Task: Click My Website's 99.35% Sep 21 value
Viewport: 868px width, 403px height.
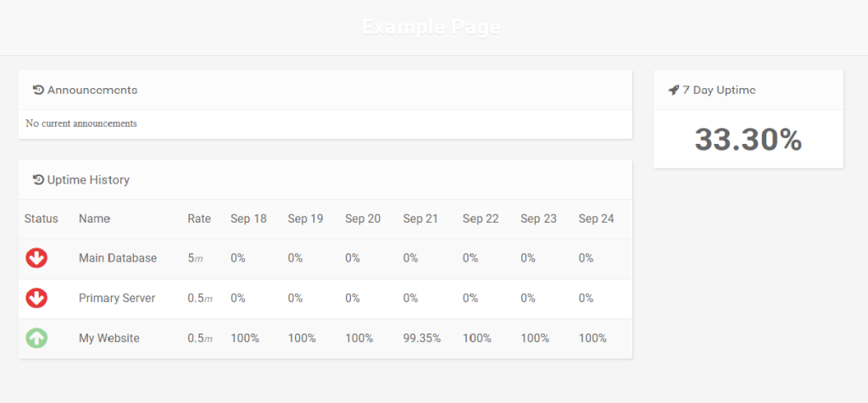Action: coord(422,338)
